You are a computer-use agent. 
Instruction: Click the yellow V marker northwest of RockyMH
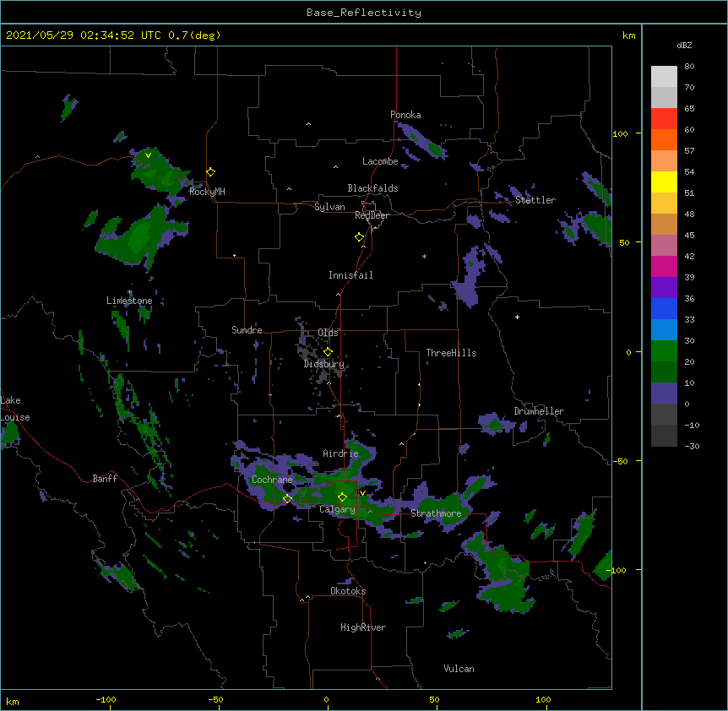[x=148, y=155]
